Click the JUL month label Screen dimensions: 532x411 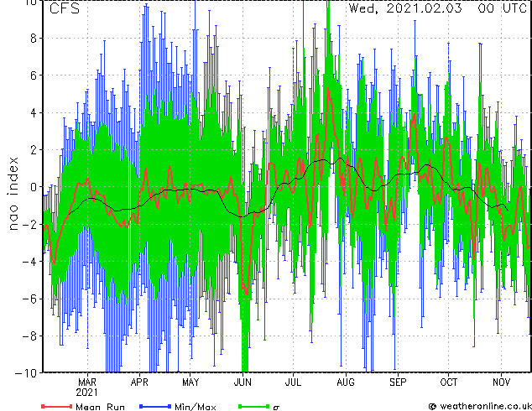[x=293, y=382]
